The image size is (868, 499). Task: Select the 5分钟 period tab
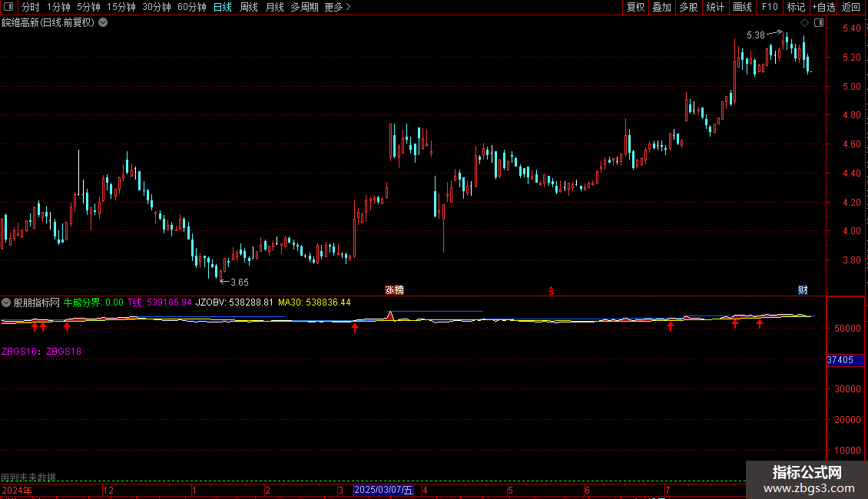point(88,7)
